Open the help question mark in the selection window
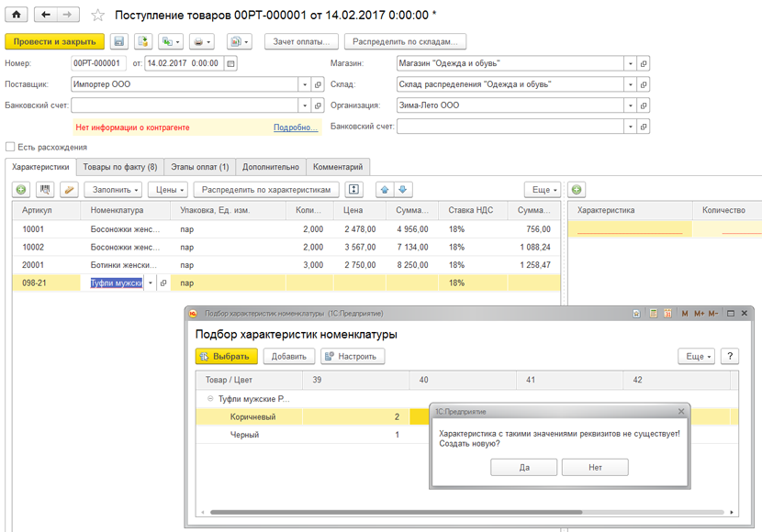Image resolution: width=762 pixels, height=532 pixels. (x=729, y=356)
